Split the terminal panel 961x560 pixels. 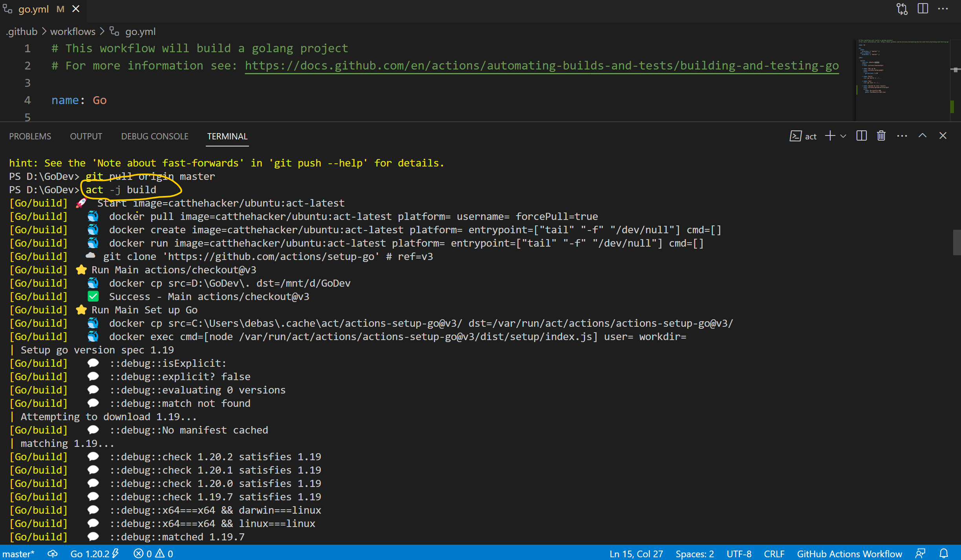[861, 136]
